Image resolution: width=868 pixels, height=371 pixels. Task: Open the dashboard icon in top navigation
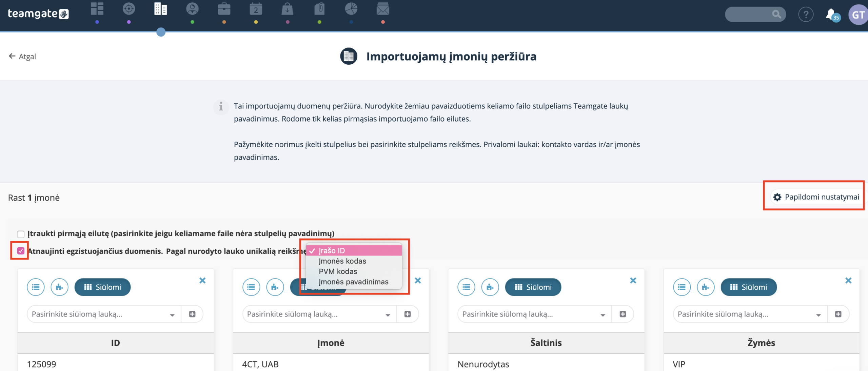97,9
